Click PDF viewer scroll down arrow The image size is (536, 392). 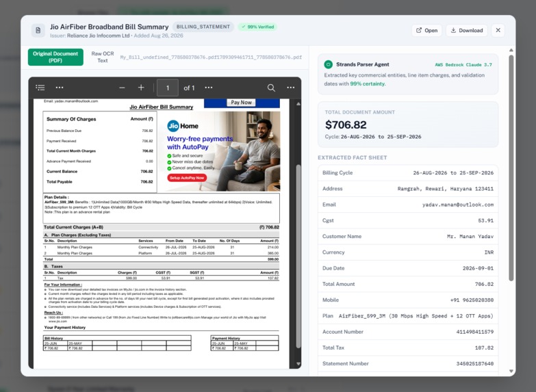tap(298, 364)
